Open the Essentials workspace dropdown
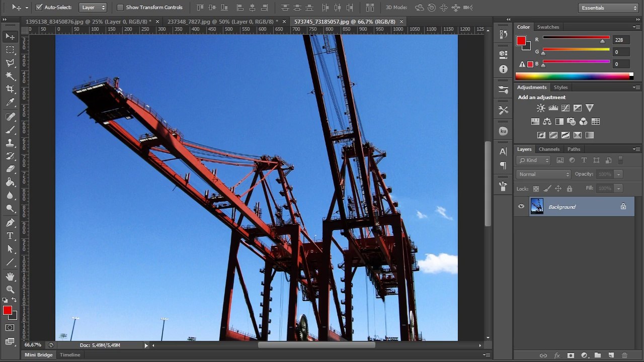The image size is (644, 362). pos(608,8)
